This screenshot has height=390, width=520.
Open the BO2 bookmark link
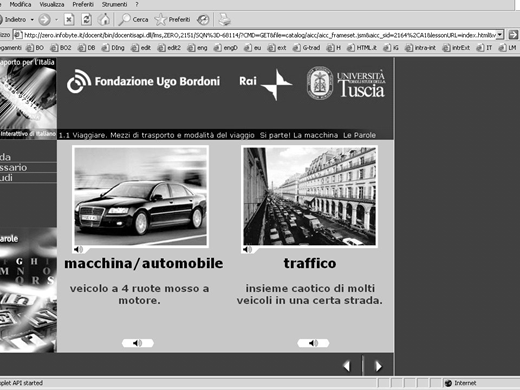coord(61,48)
